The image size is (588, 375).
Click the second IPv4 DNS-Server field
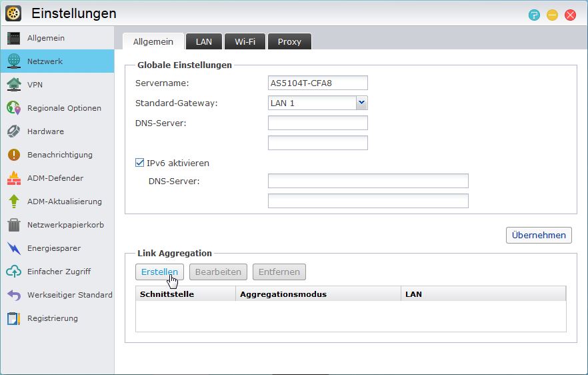(317, 143)
